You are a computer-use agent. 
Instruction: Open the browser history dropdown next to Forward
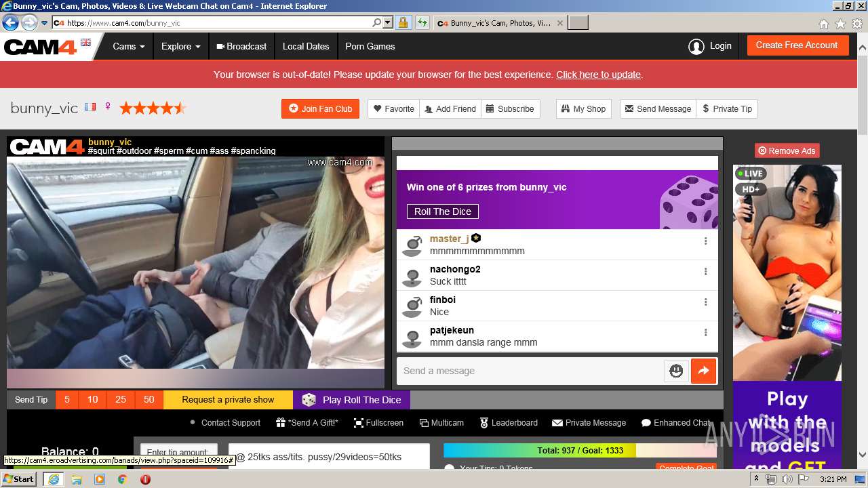pos(44,22)
